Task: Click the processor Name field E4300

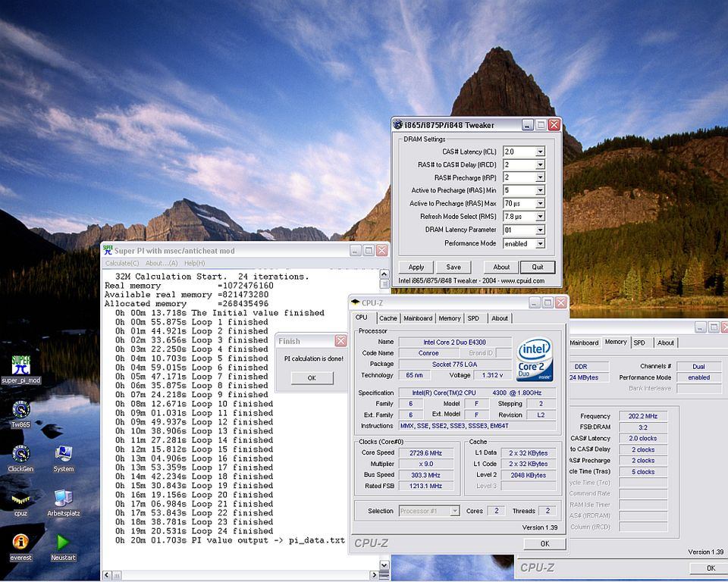Action: [x=454, y=342]
